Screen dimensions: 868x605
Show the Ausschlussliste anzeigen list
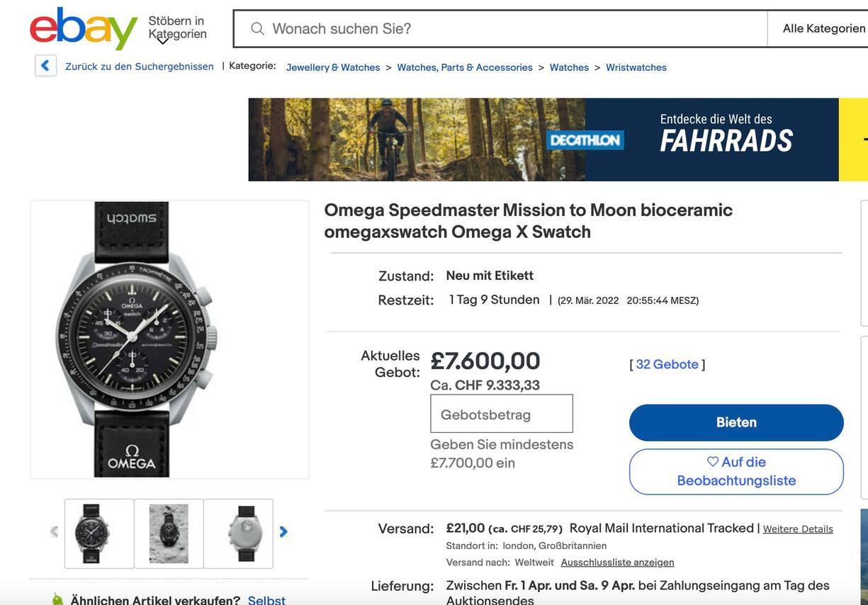(616, 562)
